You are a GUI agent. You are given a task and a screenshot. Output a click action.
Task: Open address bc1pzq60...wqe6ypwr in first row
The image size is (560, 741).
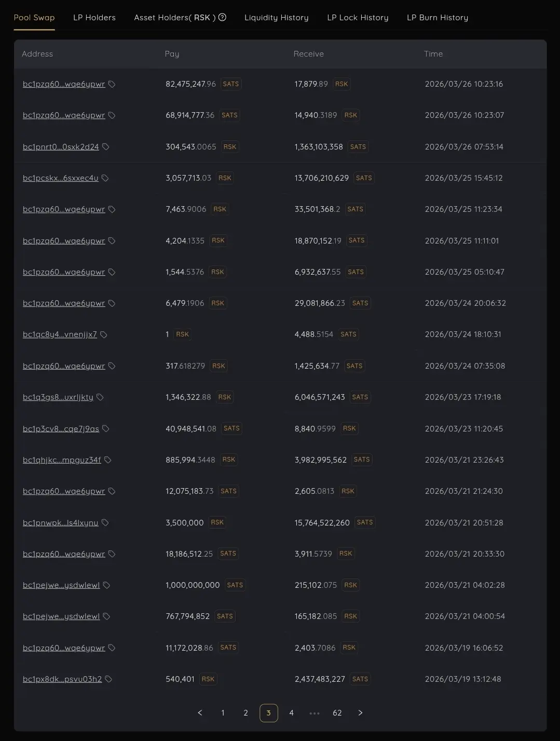64,84
